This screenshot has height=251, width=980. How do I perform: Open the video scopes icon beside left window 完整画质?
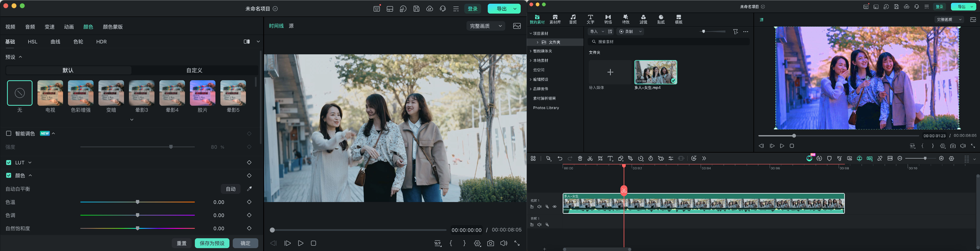[517, 26]
